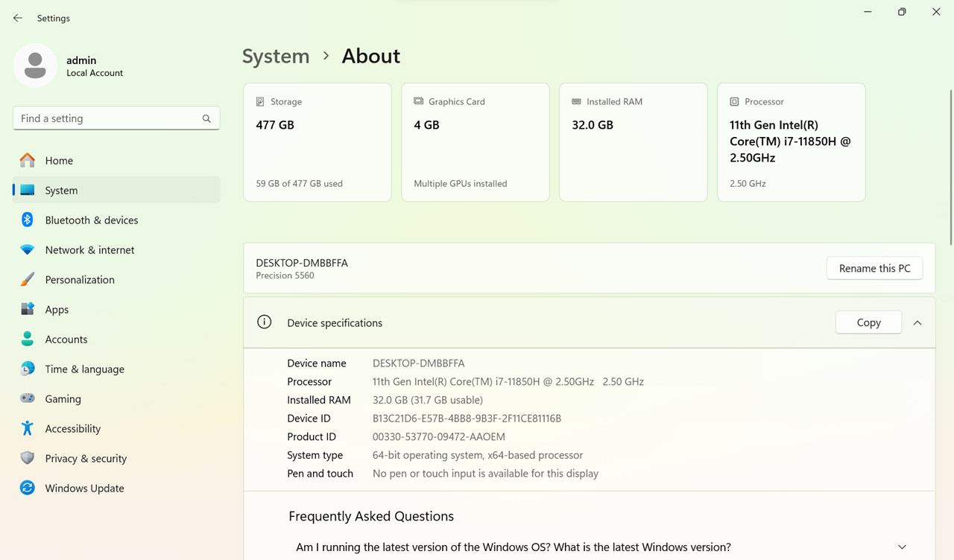Click the Processor chip icon
Viewport: 954px width, 560px height.
point(734,101)
